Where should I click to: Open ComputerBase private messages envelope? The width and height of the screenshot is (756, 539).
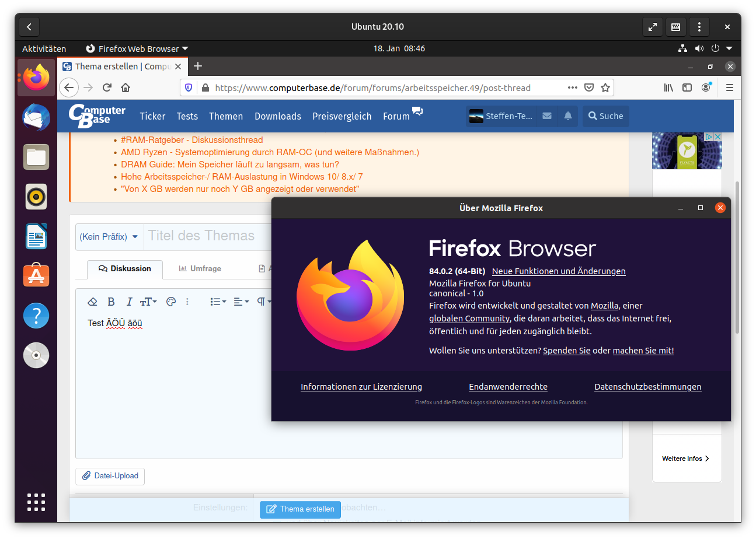547,116
